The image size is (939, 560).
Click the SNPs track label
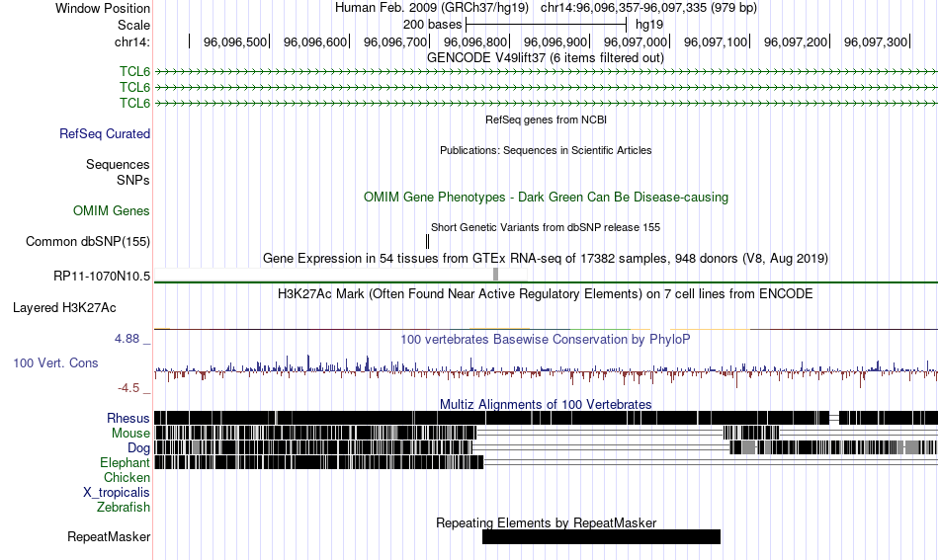(x=133, y=180)
